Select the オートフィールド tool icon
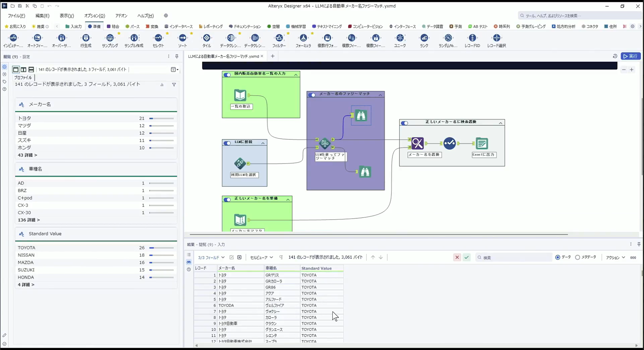 click(37, 38)
